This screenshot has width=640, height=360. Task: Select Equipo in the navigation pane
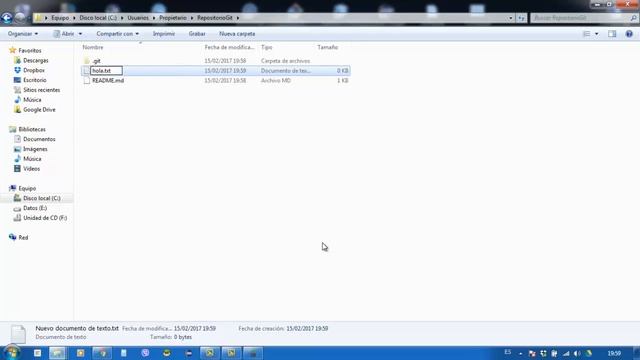pyautogui.click(x=27, y=188)
